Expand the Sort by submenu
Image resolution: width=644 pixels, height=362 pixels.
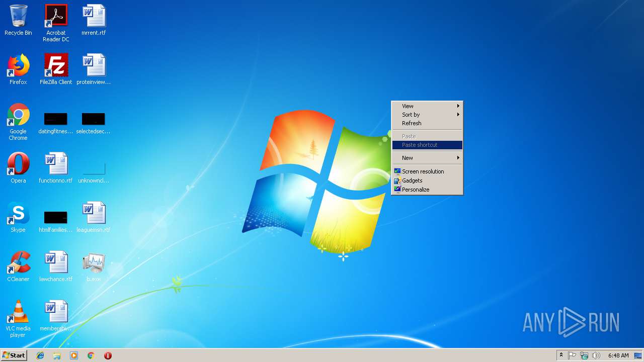(x=427, y=115)
